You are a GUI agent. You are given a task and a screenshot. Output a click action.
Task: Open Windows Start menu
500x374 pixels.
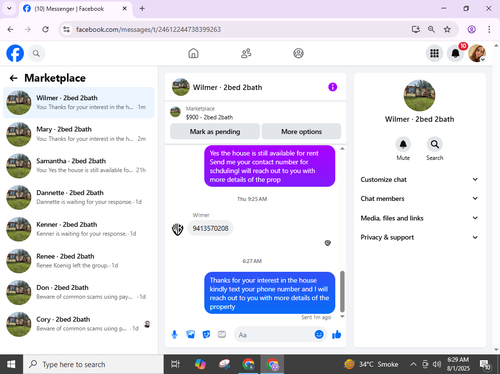(x=11, y=364)
